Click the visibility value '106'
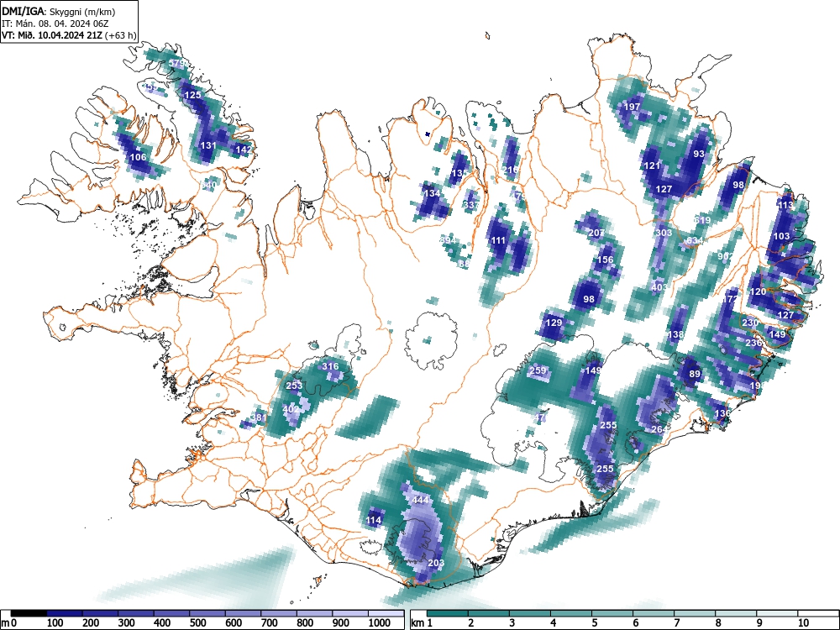The height and width of the screenshot is (630, 840). (x=139, y=157)
